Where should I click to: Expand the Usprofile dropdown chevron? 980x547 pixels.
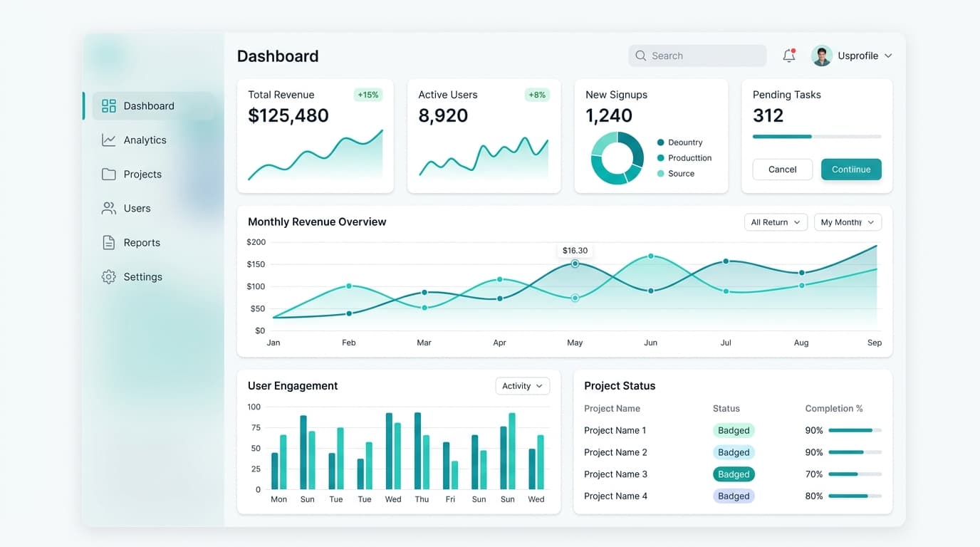click(x=888, y=56)
